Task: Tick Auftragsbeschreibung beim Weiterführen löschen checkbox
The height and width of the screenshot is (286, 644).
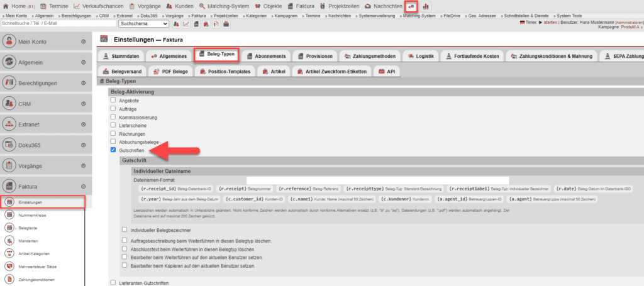Action: tap(125, 241)
